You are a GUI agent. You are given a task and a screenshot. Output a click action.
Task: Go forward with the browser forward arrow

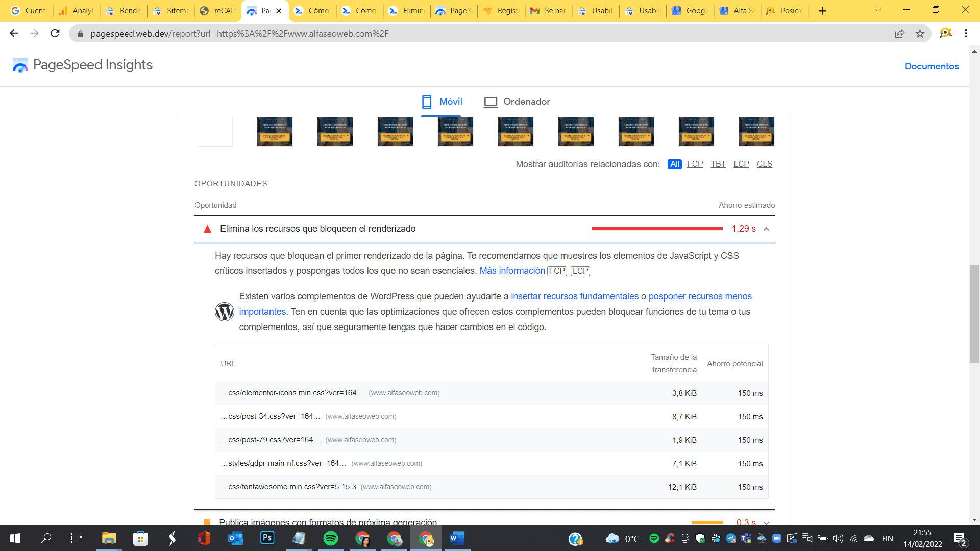[34, 33]
